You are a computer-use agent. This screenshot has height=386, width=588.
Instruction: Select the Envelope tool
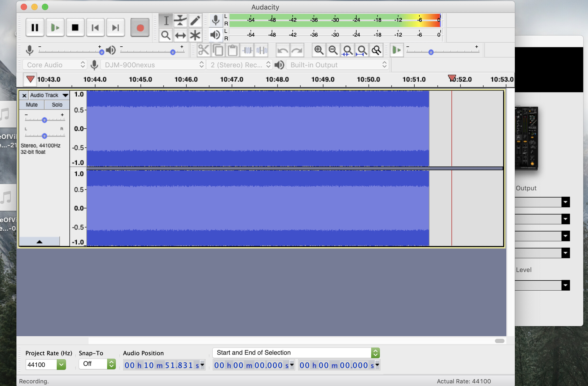181,20
